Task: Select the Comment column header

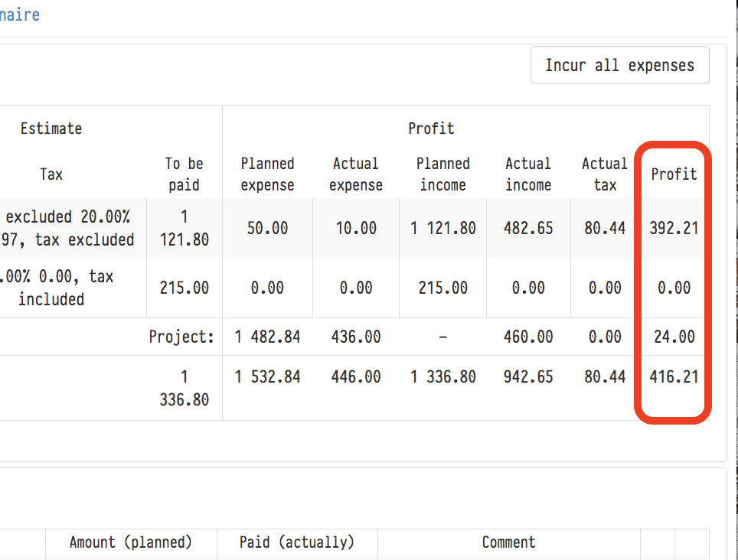Action: point(508,542)
